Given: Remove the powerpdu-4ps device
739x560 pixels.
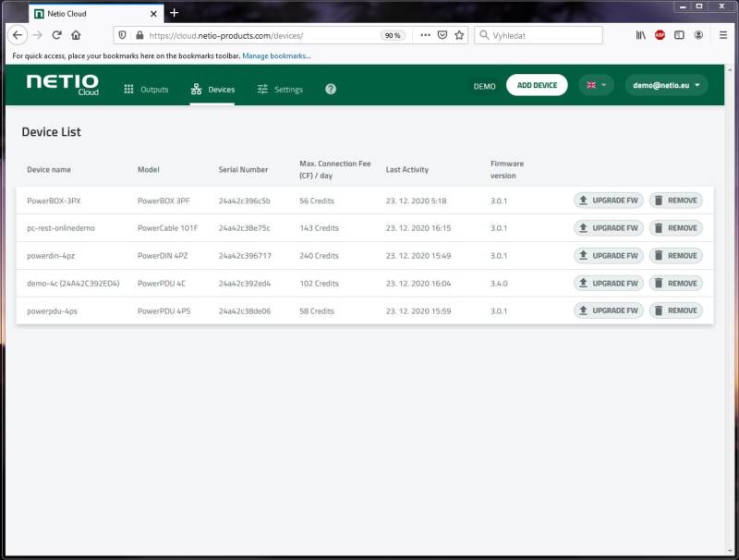Looking at the screenshot, I should coord(676,310).
